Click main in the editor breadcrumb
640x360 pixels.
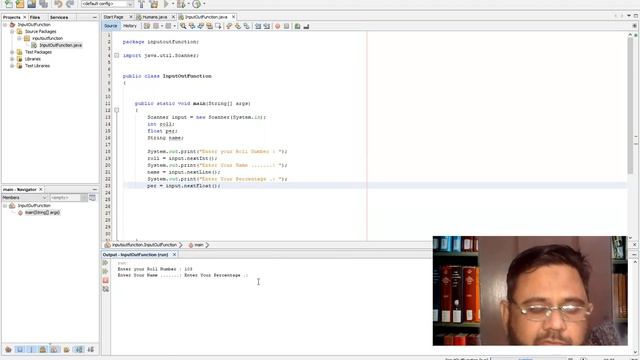(x=199, y=245)
